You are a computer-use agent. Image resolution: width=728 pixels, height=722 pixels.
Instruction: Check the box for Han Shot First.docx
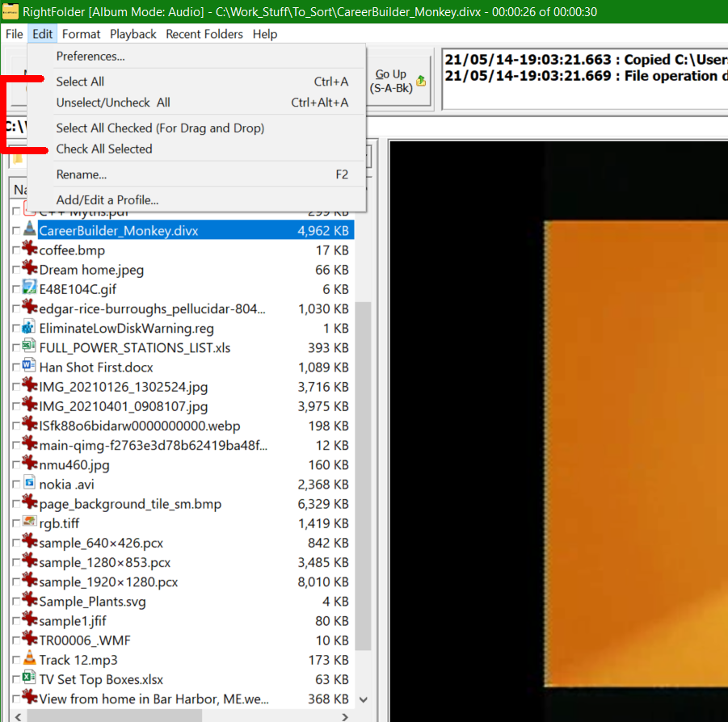[x=16, y=367]
